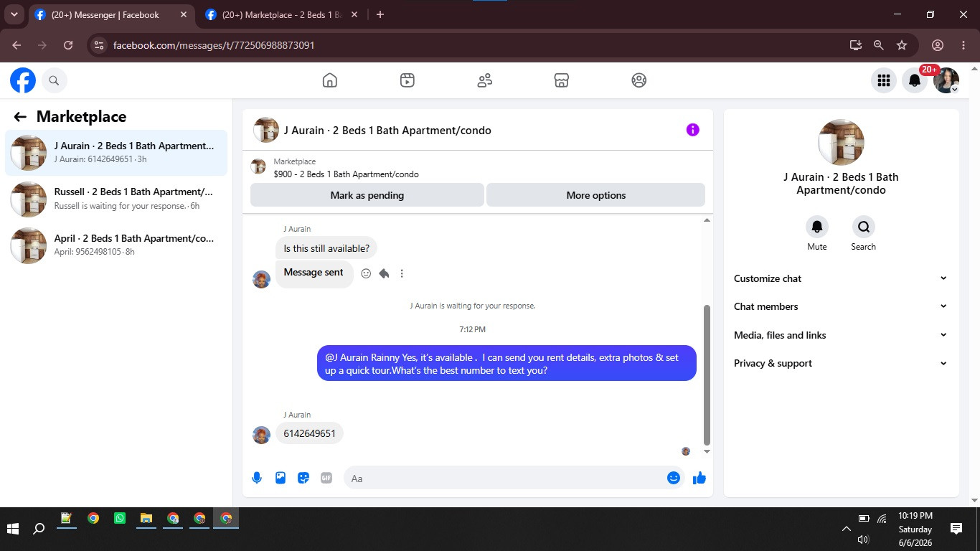Image resolution: width=980 pixels, height=551 pixels.
Task: Open the Facebook apps grid menu
Action: click(884, 80)
